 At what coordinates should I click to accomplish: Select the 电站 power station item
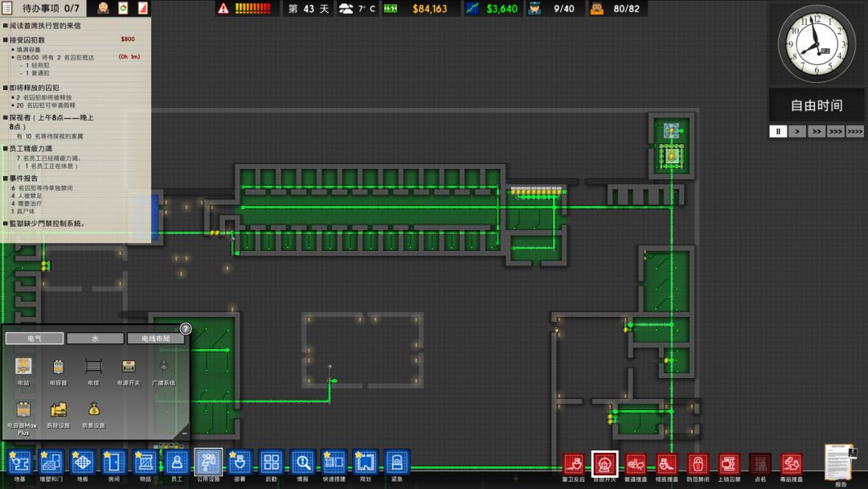pos(23,370)
